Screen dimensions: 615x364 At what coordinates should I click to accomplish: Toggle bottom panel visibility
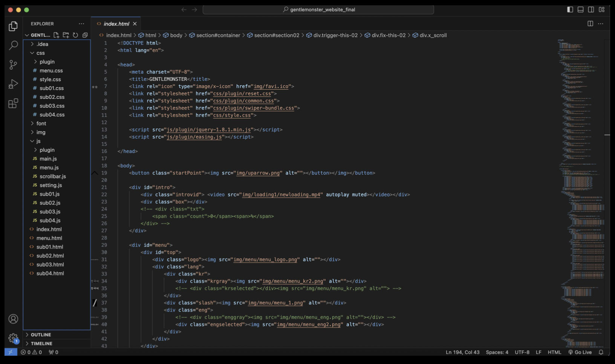click(x=581, y=10)
